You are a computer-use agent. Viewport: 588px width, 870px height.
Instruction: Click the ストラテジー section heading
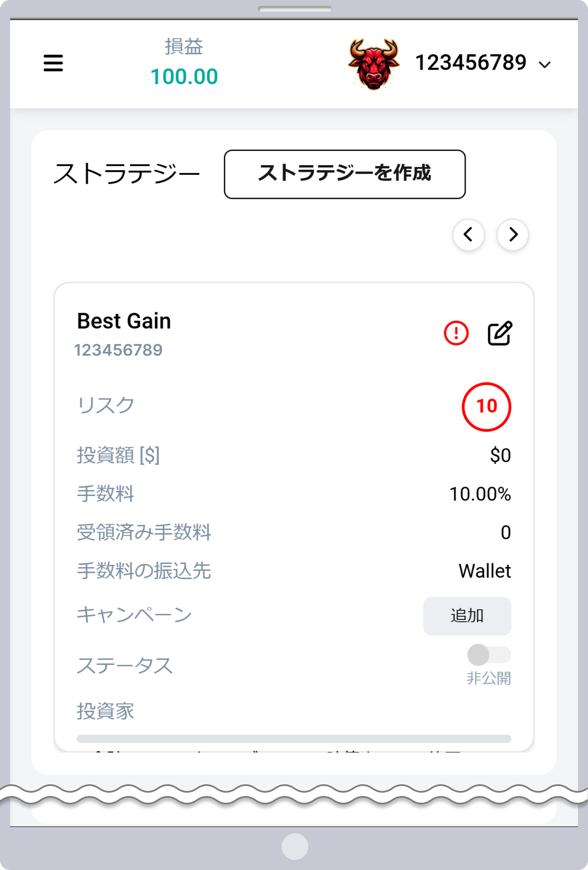click(x=126, y=174)
